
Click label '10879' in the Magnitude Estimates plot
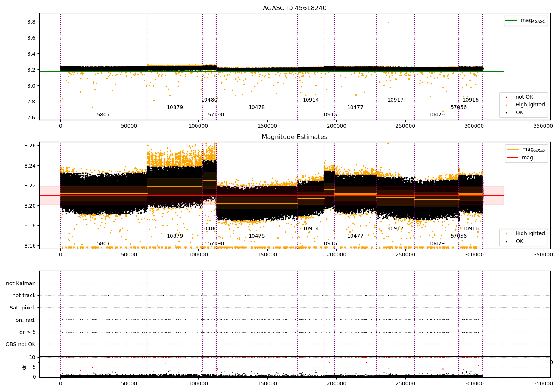click(x=175, y=236)
